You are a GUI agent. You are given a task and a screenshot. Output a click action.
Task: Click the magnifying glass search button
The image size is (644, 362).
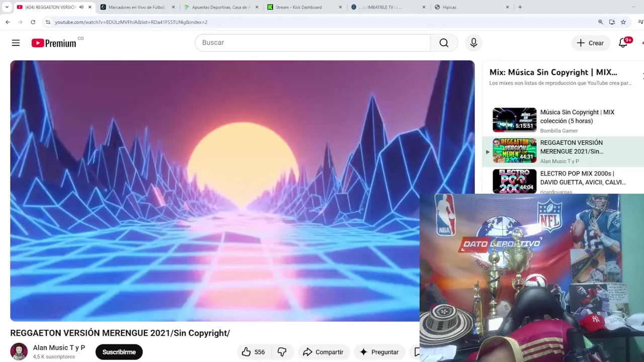pos(444,43)
